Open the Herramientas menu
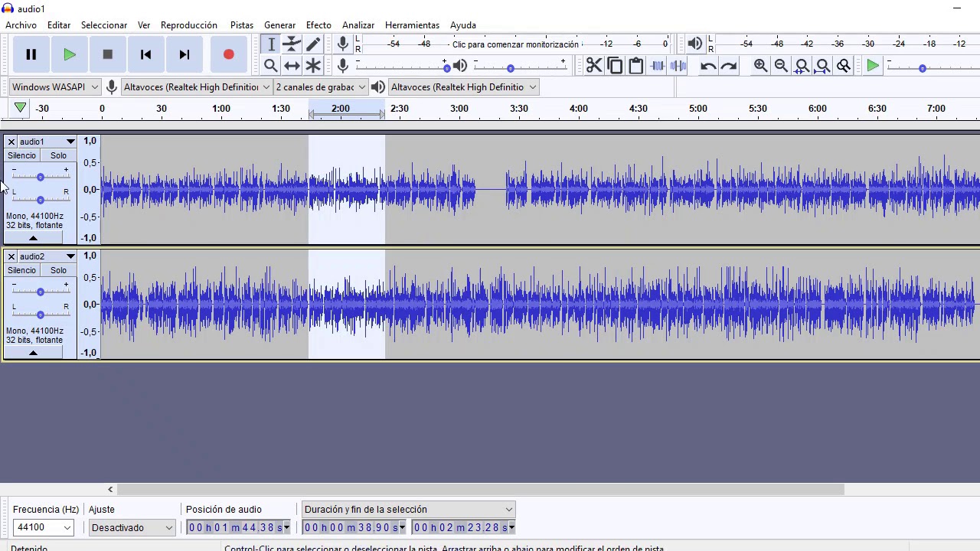 (x=412, y=25)
